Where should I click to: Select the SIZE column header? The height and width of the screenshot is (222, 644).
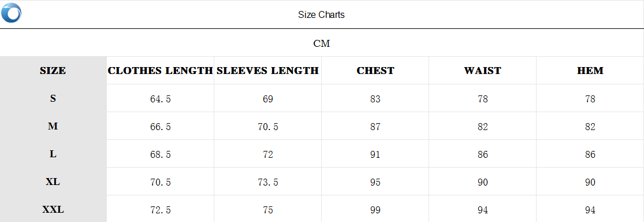pyautogui.click(x=53, y=71)
